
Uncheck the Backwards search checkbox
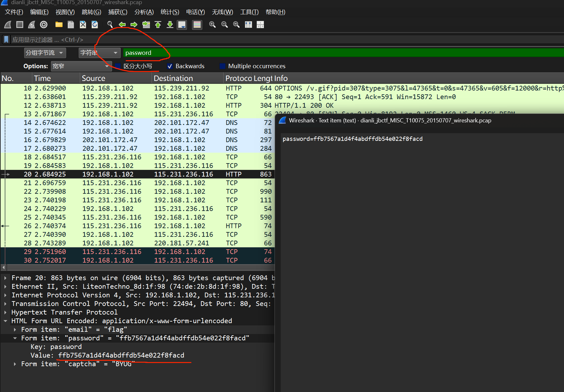coord(170,66)
